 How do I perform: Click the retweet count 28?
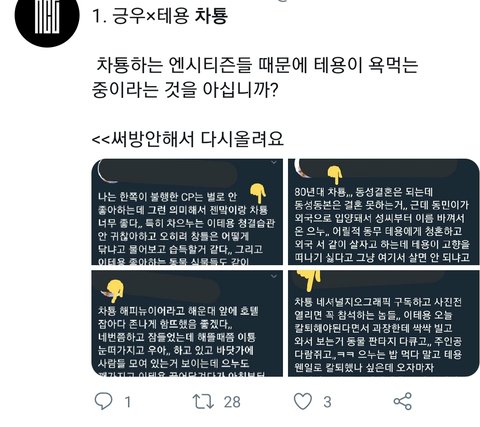[x=232, y=402]
